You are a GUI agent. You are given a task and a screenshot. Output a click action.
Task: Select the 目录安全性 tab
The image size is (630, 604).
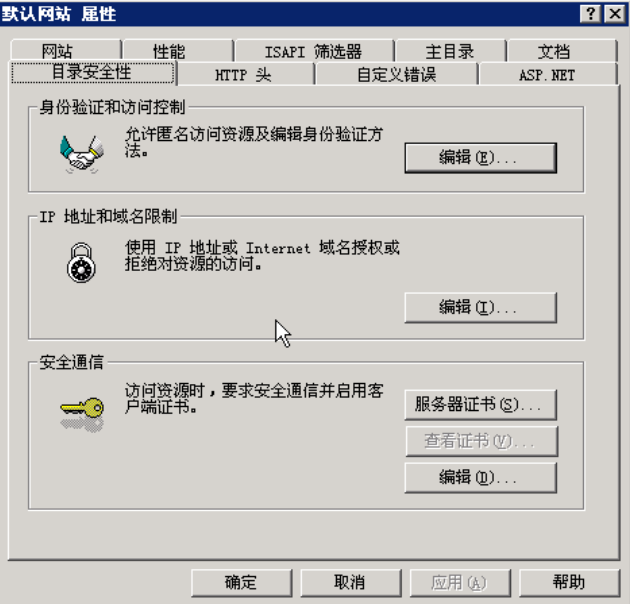click(x=93, y=72)
